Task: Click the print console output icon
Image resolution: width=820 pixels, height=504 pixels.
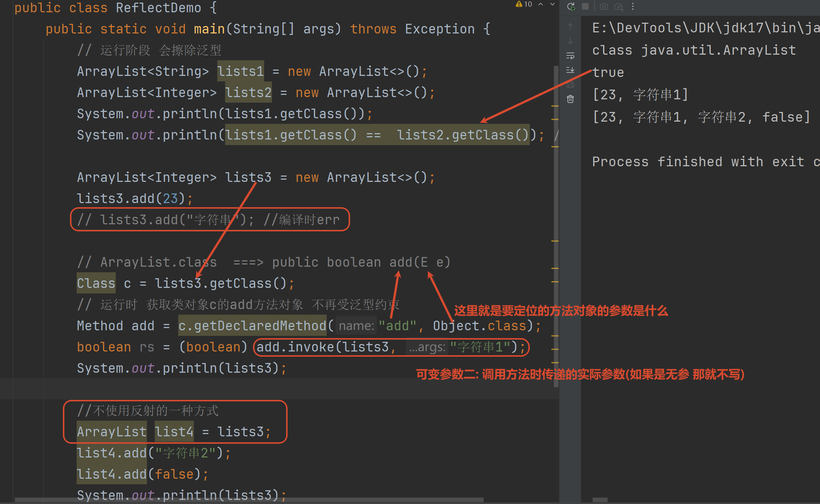Action: 570,85
